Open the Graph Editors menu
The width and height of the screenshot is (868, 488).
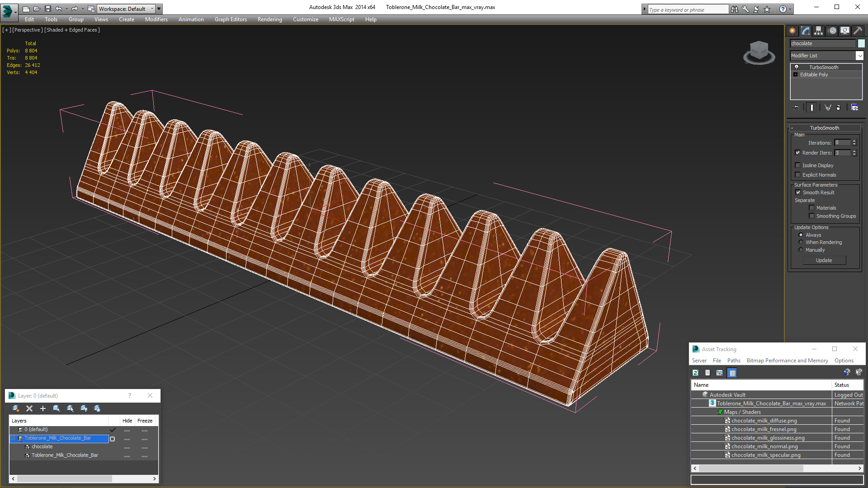[231, 19]
